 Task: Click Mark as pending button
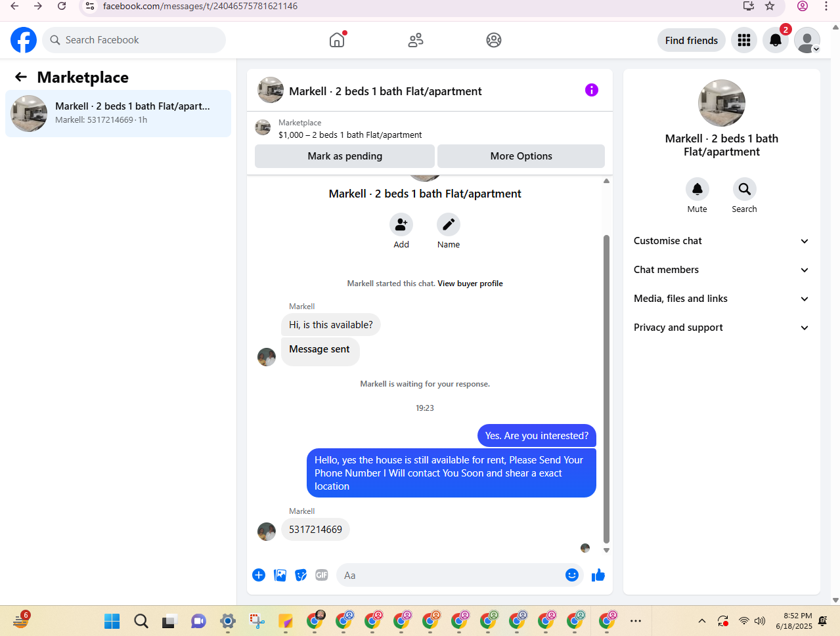pos(345,156)
